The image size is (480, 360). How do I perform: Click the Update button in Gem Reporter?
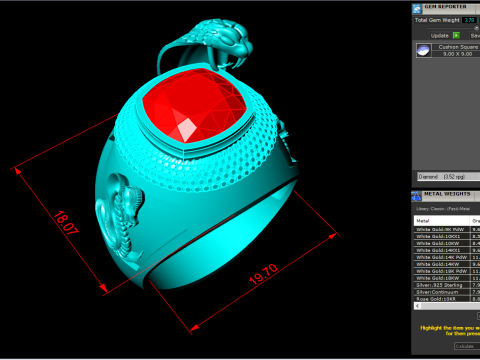[x=440, y=36]
